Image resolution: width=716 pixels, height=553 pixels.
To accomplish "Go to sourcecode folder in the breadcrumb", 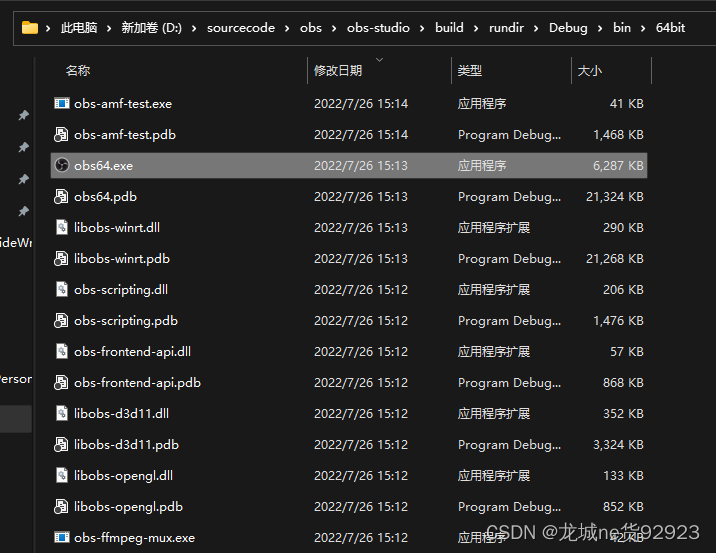I will [x=241, y=28].
